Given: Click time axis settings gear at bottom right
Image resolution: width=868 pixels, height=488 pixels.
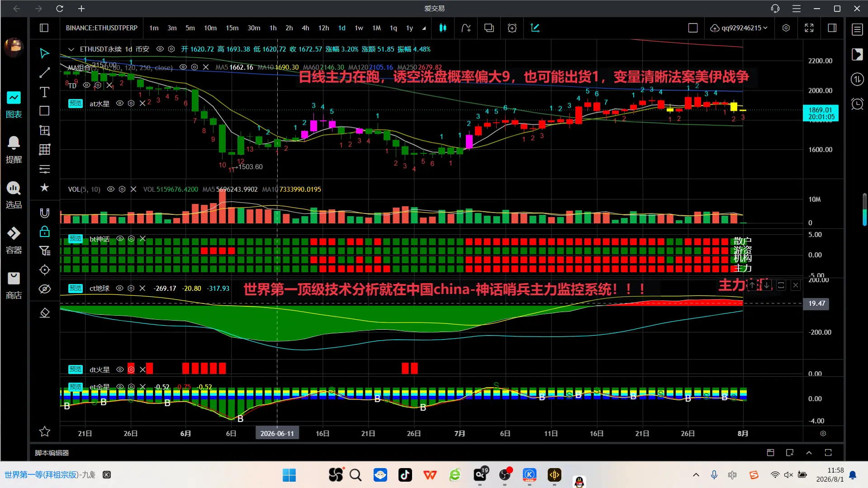Looking at the screenshot, I should point(823,433).
